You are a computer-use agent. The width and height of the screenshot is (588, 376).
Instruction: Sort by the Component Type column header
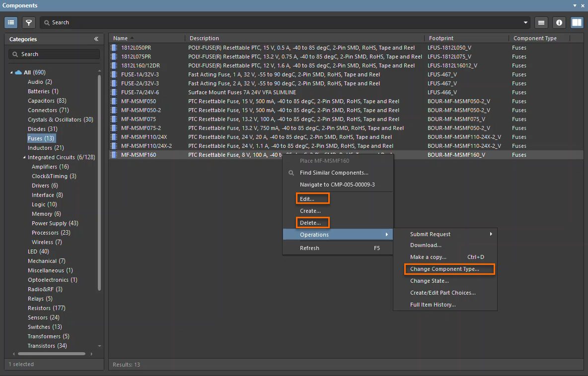click(x=539, y=38)
